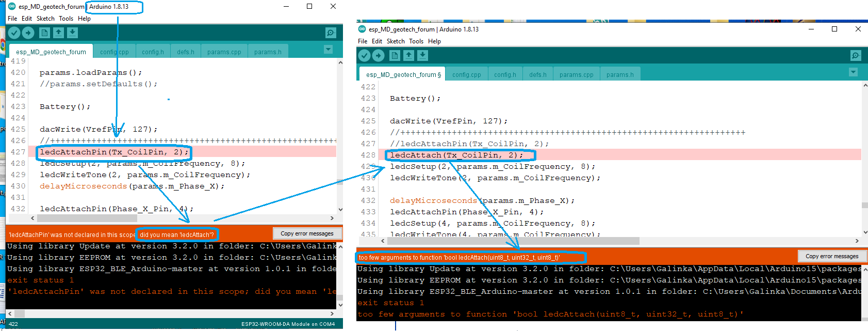Click New sketch icon in left window
868x331 pixels.
45,33
